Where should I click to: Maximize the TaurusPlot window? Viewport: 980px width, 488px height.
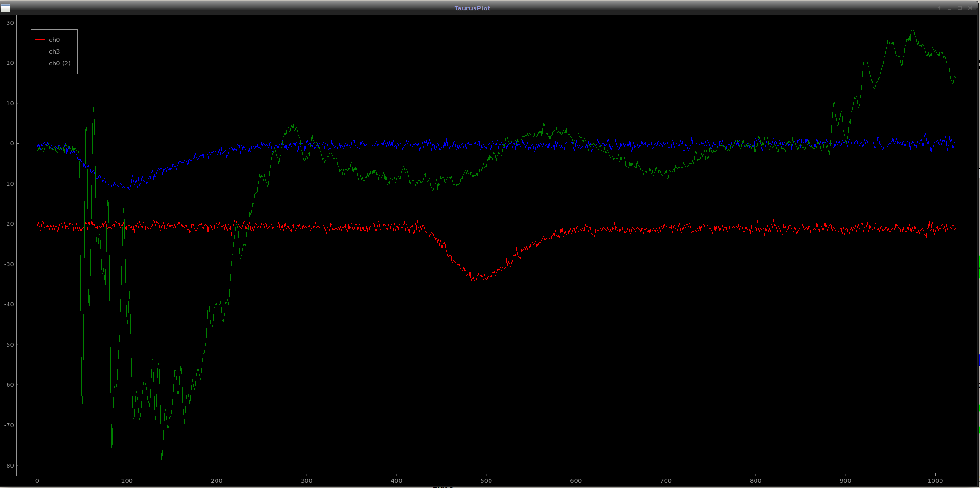[959, 8]
